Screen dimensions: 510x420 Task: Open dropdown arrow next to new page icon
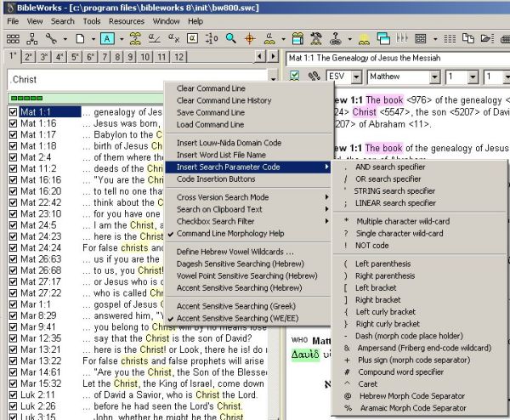click(x=93, y=39)
